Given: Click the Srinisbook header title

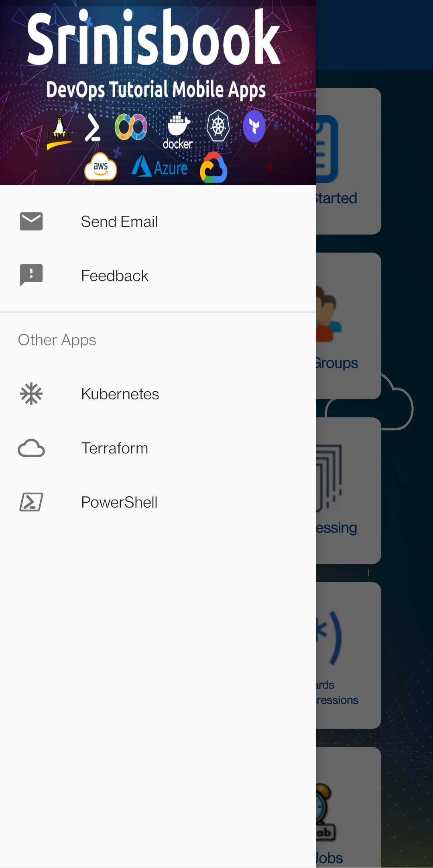Looking at the screenshot, I should point(154,37).
